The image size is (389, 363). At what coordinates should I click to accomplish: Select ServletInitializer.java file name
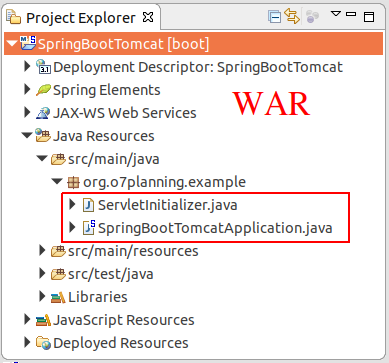click(168, 205)
